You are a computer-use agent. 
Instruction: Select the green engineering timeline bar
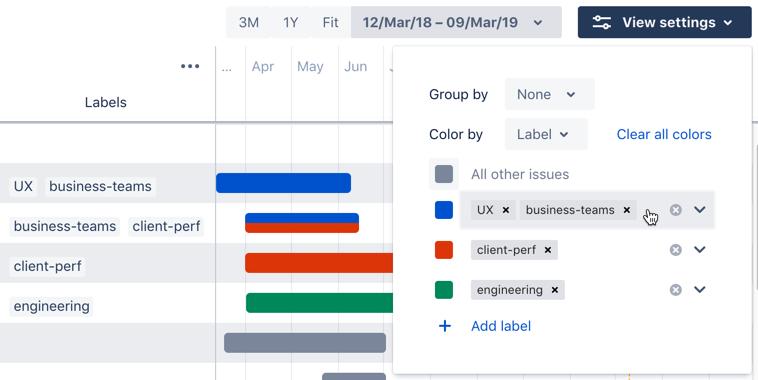pyautogui.click(x=320, y=303)
